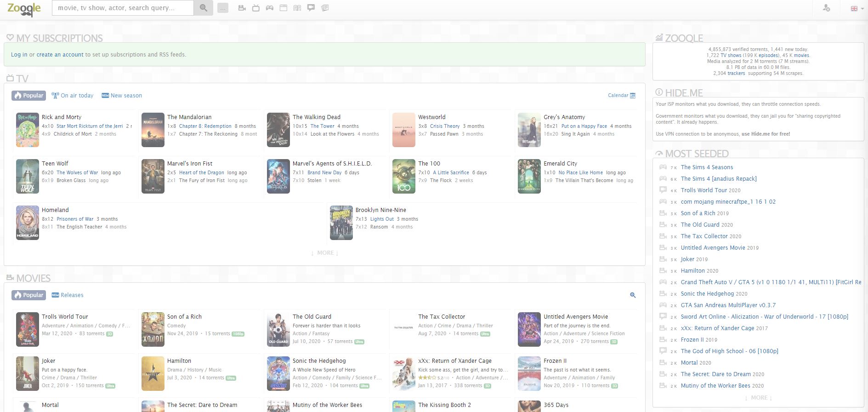Open the games category gamepad icon

[x=270, y=8]
